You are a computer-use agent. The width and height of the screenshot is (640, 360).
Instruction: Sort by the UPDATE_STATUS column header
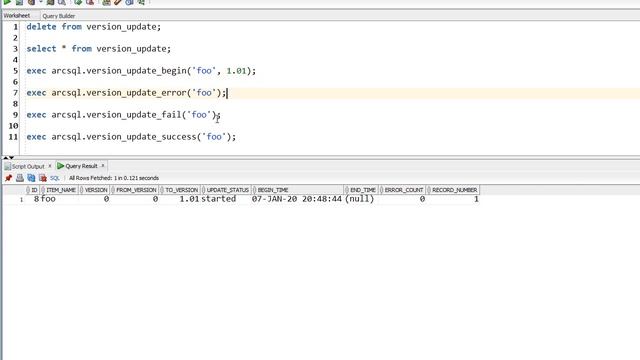pyautogui.click(x=227, y=190)
